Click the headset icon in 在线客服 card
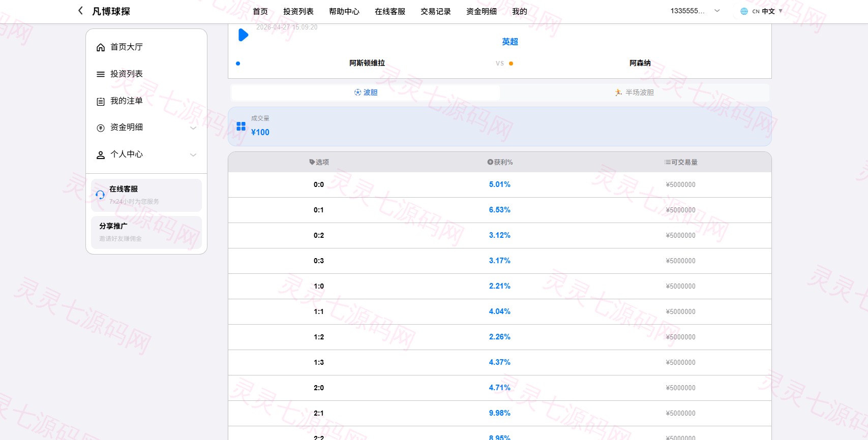Viewport: 868px width, 440px height. click(100, 195)
